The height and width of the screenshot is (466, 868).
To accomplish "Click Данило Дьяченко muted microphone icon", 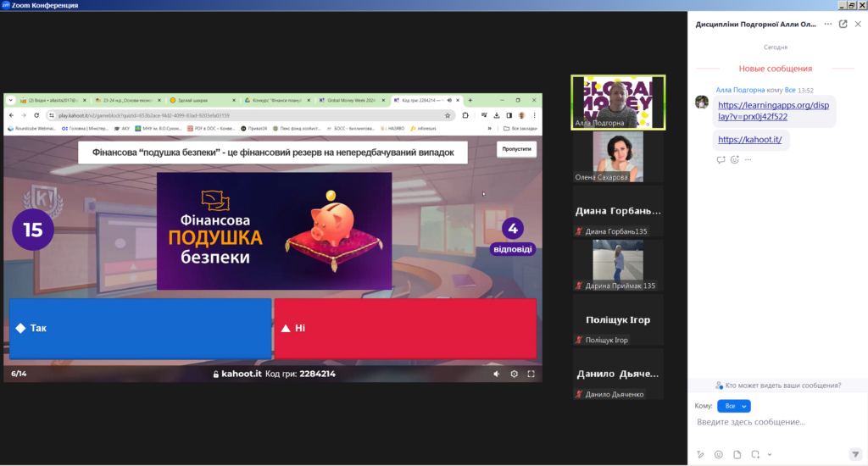I will 579,394.
